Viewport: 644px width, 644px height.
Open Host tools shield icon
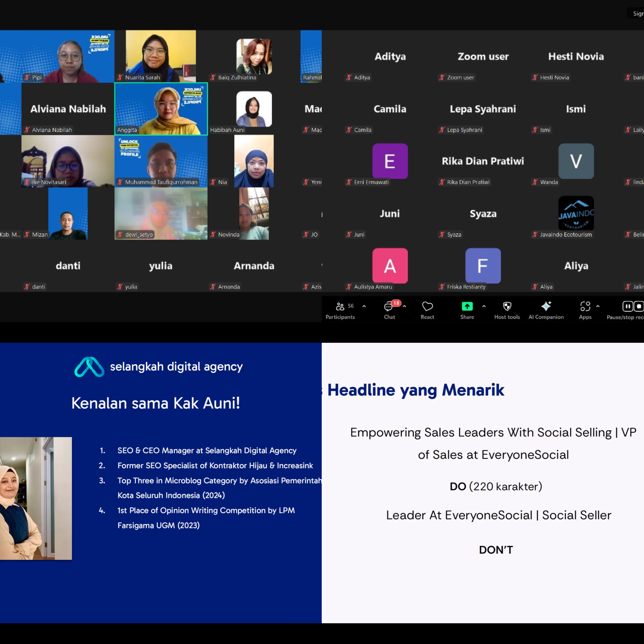click(507, 306)
